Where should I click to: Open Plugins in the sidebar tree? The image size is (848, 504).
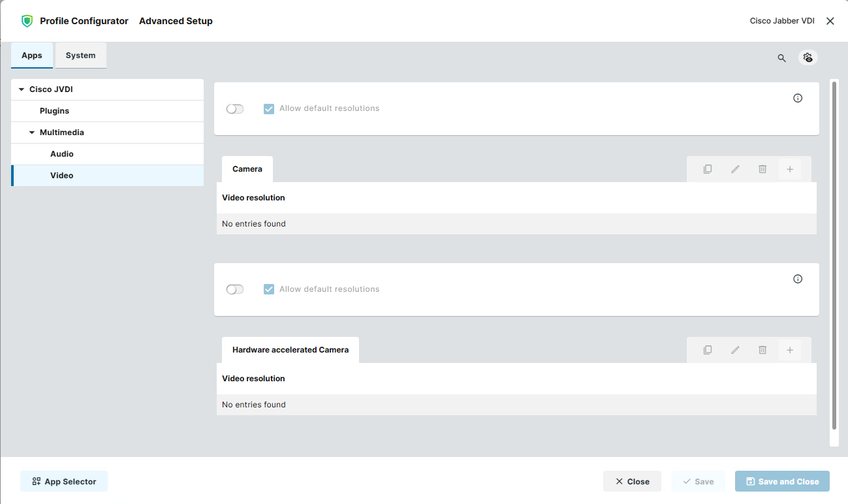coord(108,111)
